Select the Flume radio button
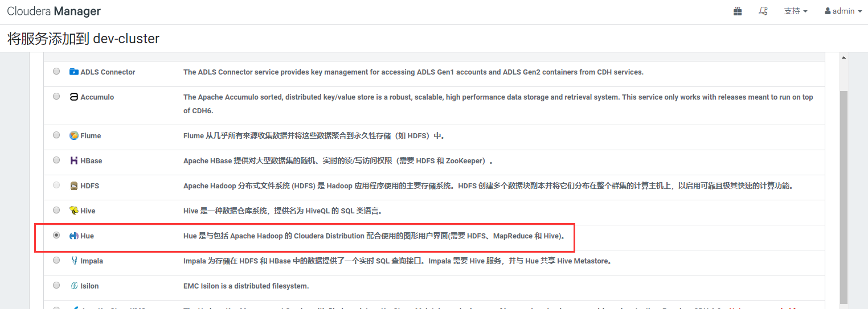The width and height of the screenshot is (868, 309). (x=56, y=135)
